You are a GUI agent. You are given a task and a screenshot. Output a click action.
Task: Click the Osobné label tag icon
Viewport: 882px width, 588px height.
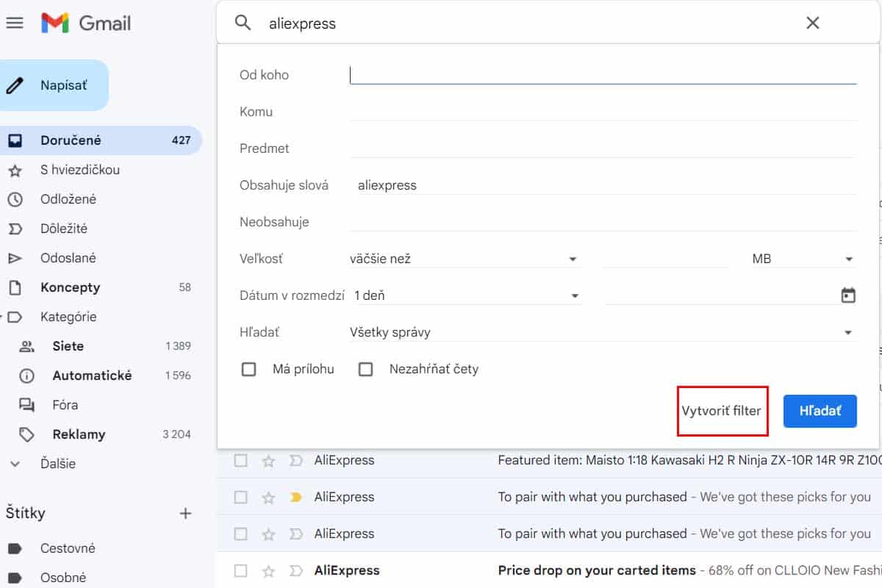click(x=15, y=578)
